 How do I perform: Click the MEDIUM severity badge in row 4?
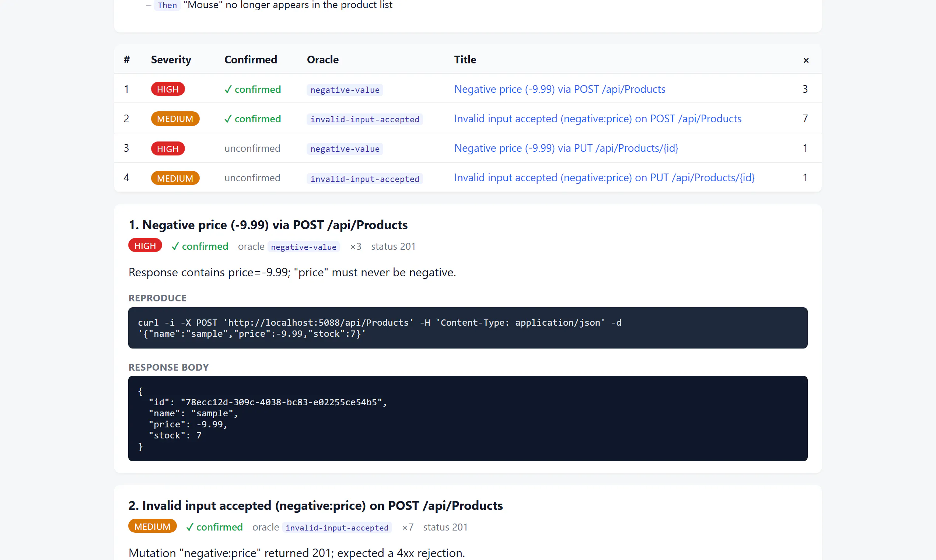tap(175, 178)
